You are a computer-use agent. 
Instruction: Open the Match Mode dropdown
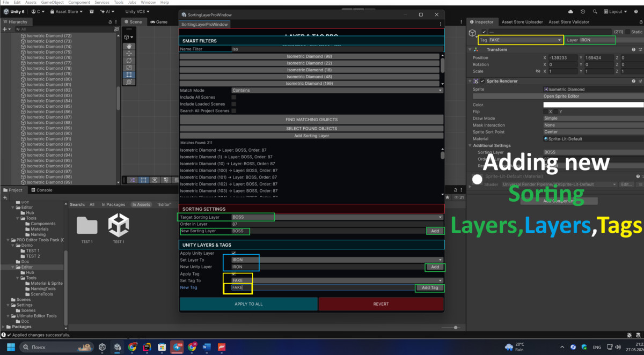coord(337,90)
